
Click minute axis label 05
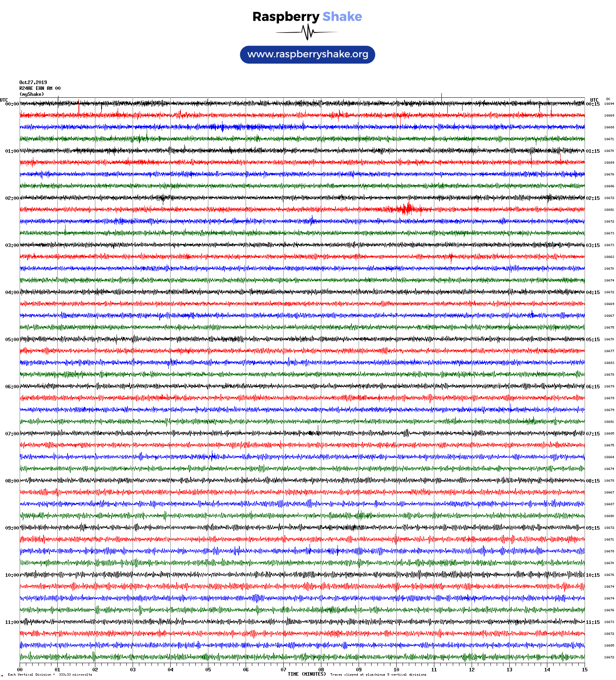click(x=208, y=670)
